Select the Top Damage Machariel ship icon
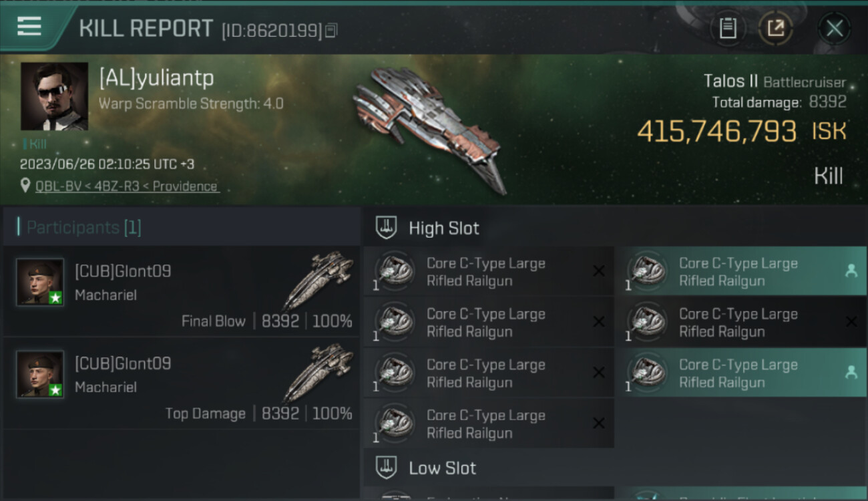 (318, 372)
